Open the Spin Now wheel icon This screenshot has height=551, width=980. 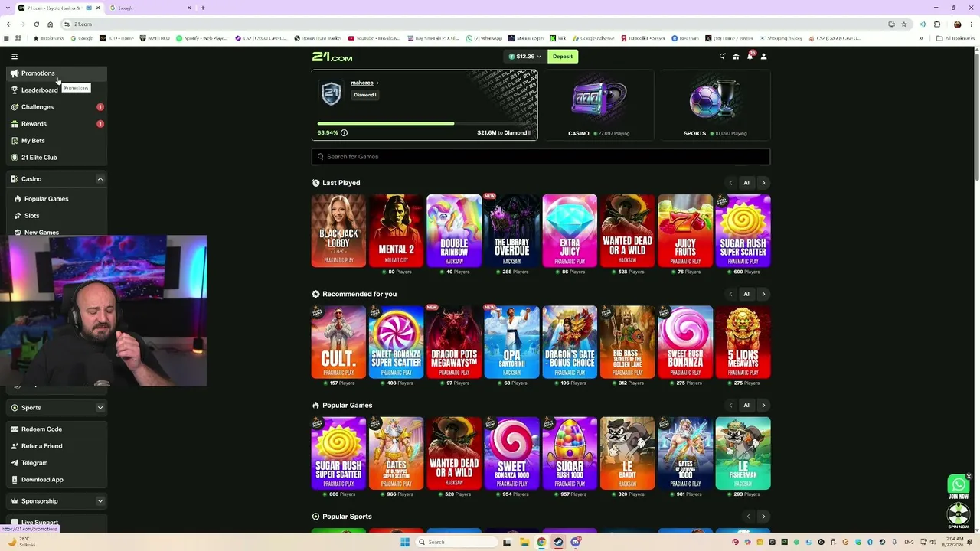pyautogui.click(x=958, y=516)
